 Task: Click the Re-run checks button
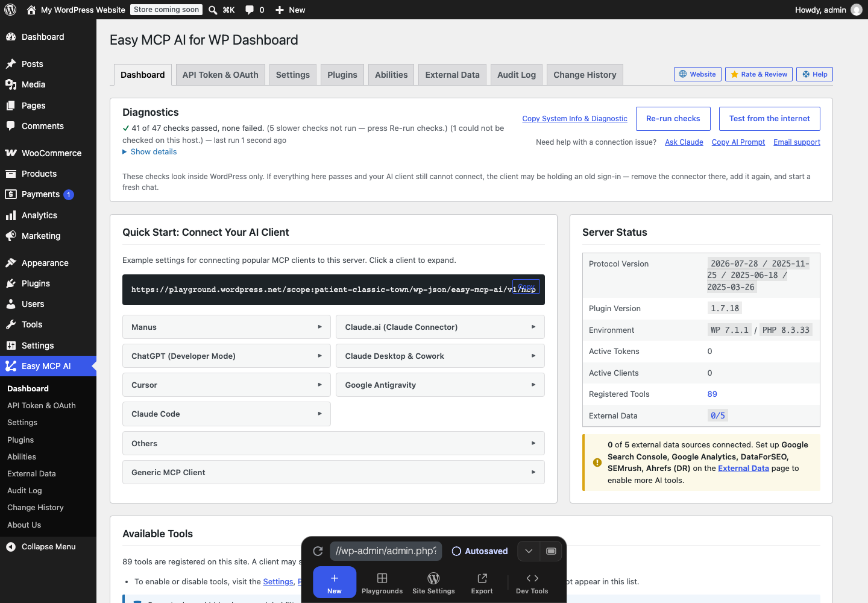click(x=673, y=119)
